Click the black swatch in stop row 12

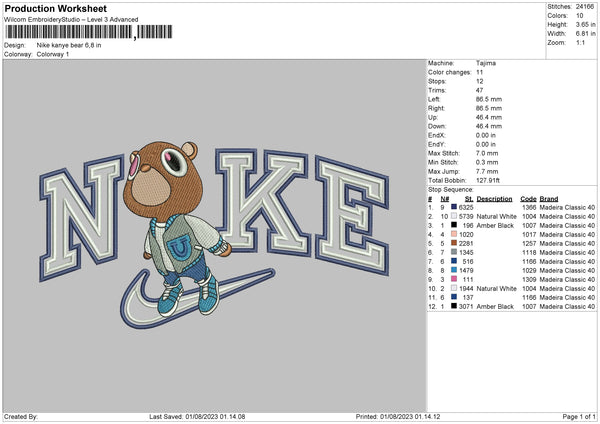pyautogui.click(x=454, y=307)
